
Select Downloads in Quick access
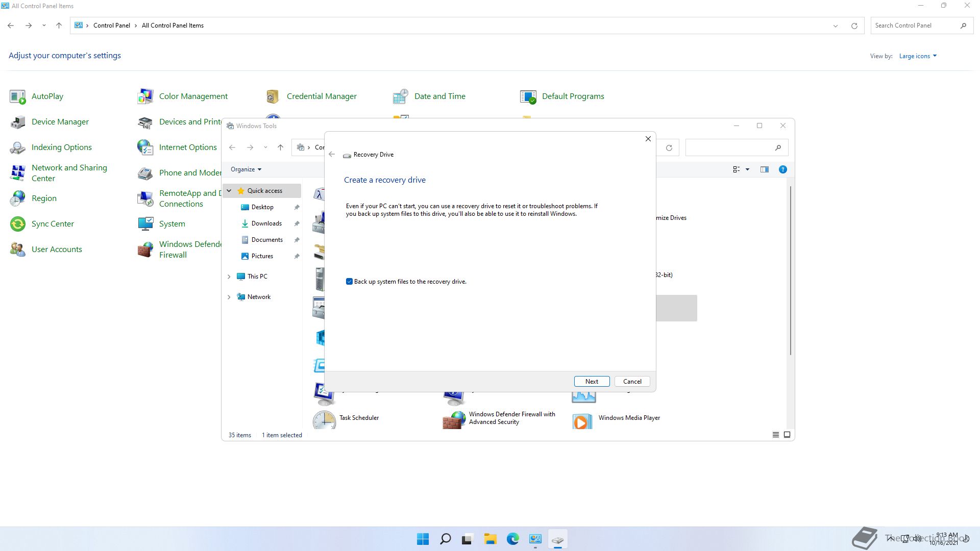pyautogui.click(x=266, y=223)
